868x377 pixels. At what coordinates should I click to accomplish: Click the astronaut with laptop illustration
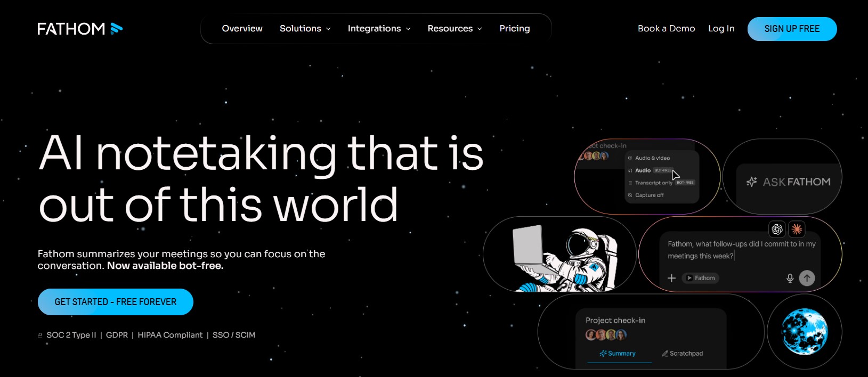pyautogui.click(x=565, y=258)
